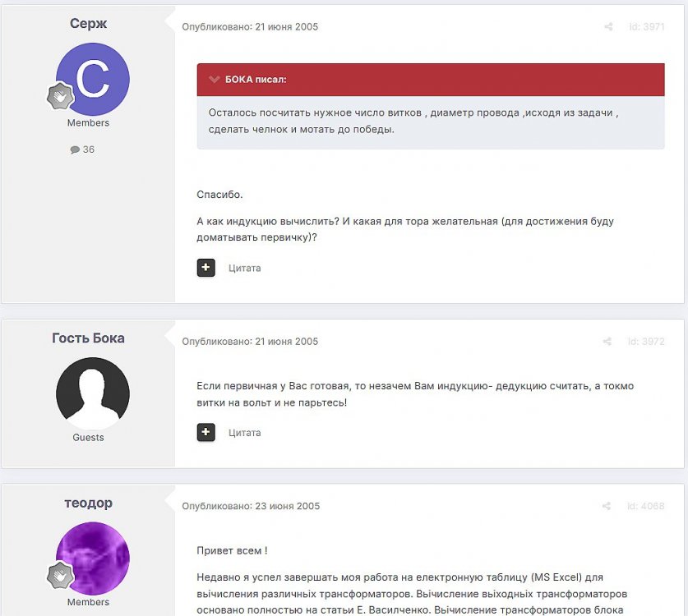Click the comment bubble icon under Серж
The image size is (688, 616).
(75, 149)
